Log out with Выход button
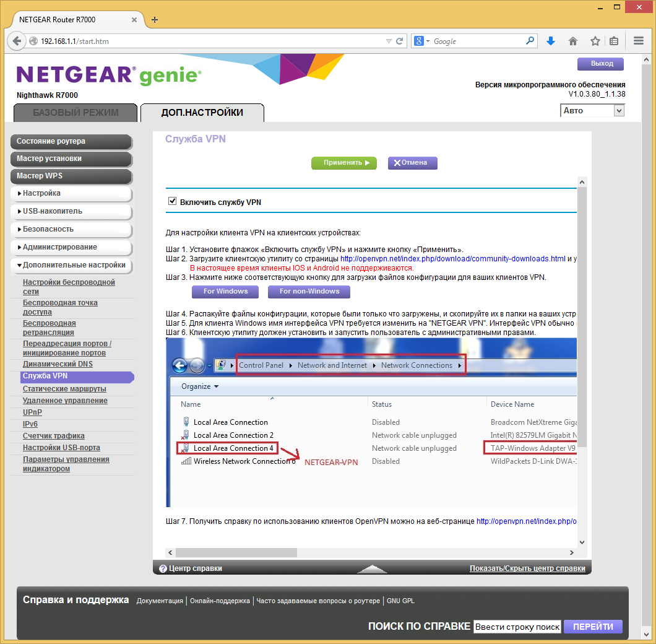The width and height of the screenshot is (656, 644). 600,64
